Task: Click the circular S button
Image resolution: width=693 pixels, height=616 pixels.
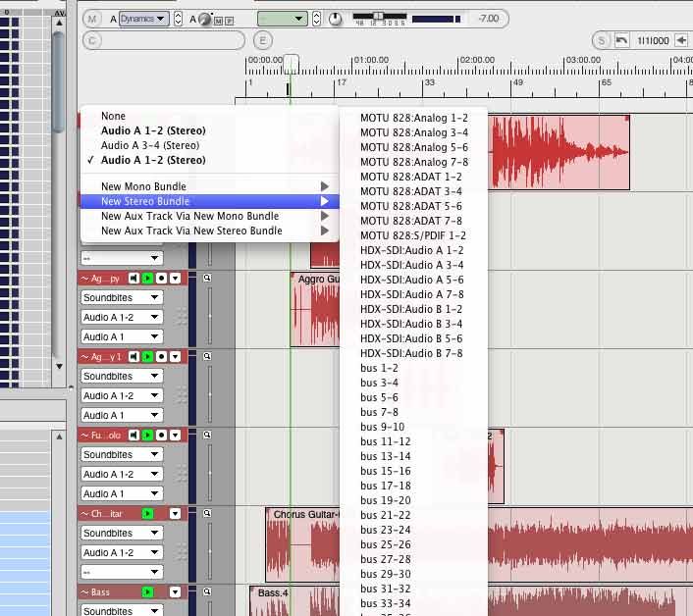Action: (601, 40)
